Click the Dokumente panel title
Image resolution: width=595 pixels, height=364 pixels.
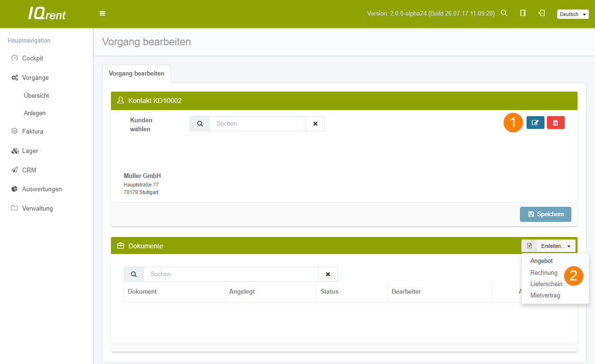point(146,246)
